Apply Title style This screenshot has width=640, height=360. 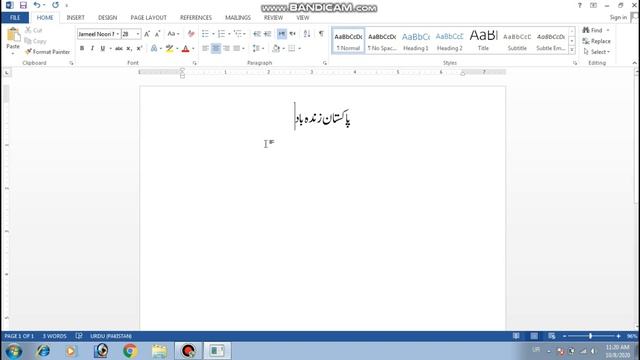[x=483, y=41]
